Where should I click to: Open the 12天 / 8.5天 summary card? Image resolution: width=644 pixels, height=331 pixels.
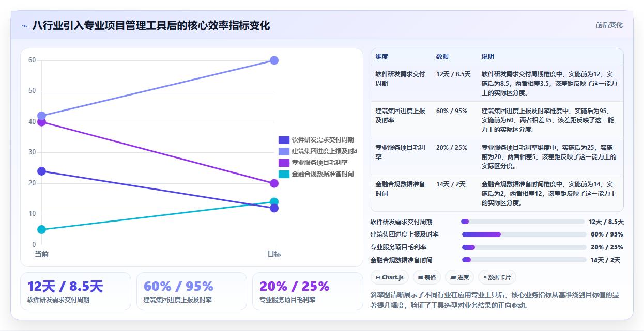76,291
